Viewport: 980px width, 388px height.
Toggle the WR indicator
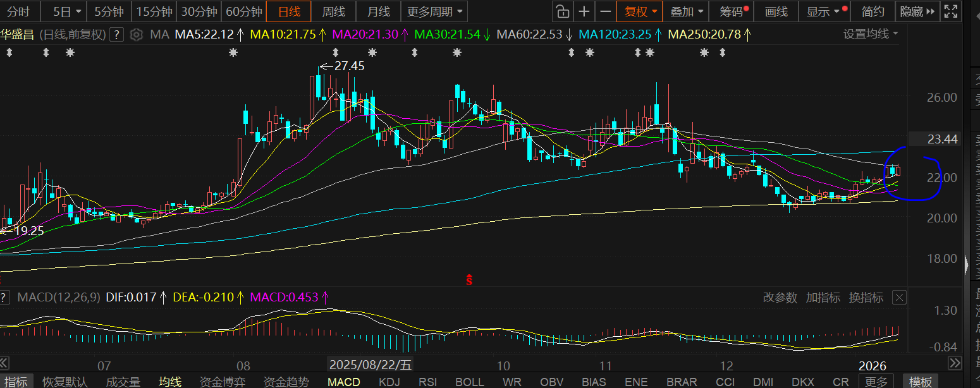[x=512, y=382]
